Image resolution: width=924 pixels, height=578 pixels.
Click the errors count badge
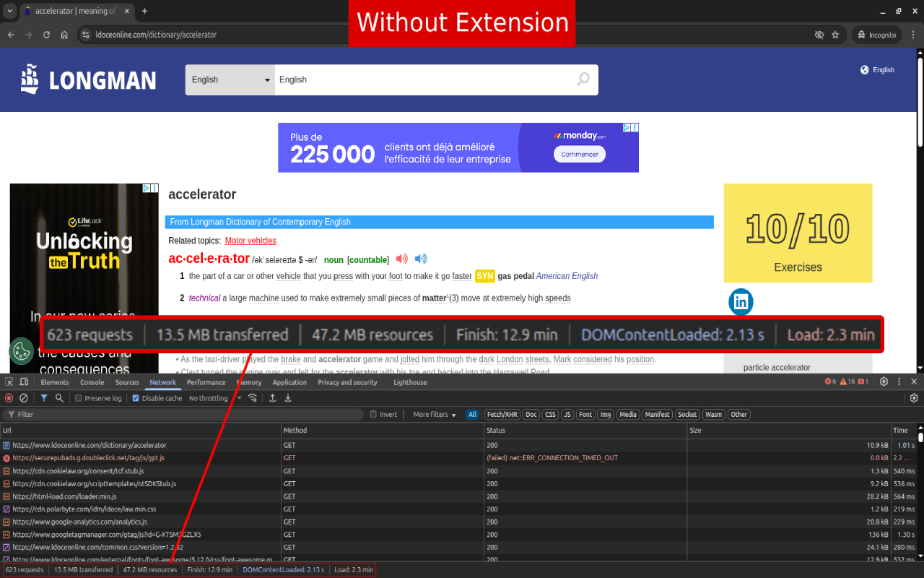[830, 382]
